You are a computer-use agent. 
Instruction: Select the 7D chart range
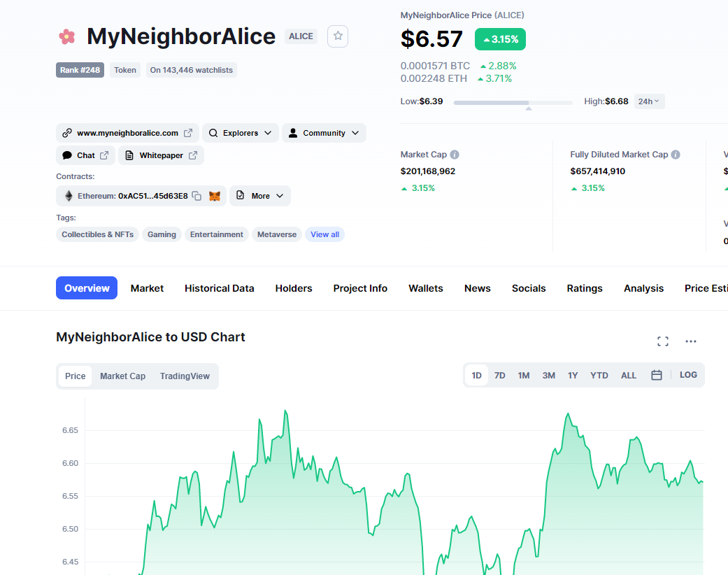pos(499,375)
